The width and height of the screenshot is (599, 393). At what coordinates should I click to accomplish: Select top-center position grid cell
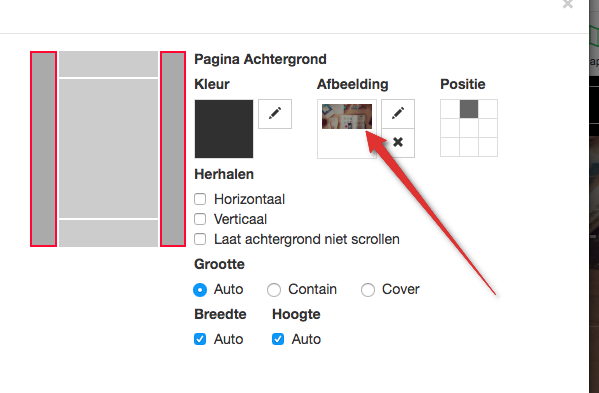click(x=469, y=109)
